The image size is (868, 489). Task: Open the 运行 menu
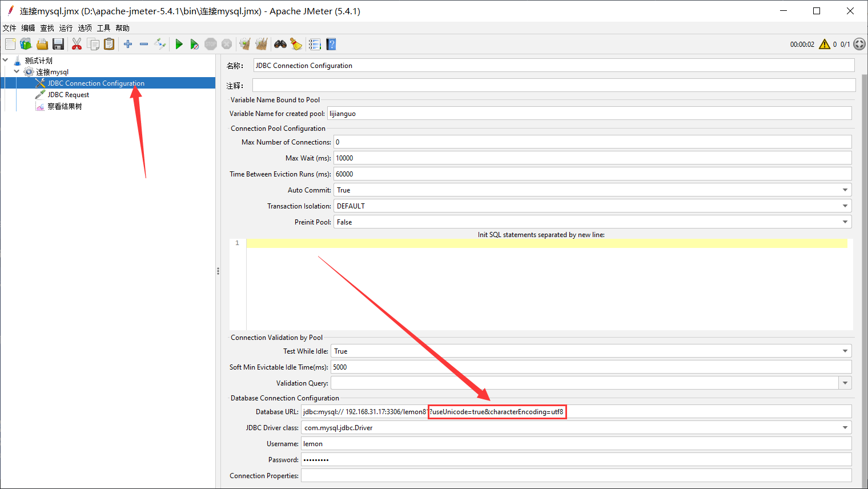click(x=66, y=28)
